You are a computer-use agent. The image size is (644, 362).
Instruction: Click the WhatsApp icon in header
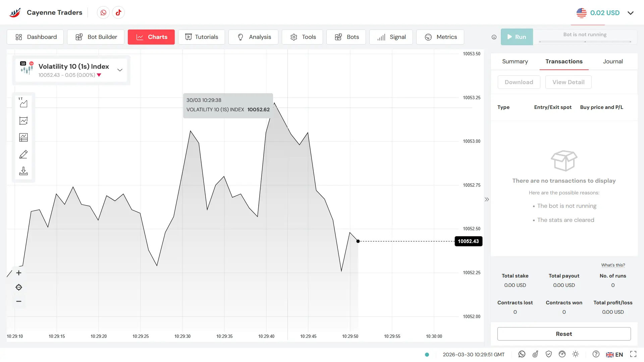(103, 13)
